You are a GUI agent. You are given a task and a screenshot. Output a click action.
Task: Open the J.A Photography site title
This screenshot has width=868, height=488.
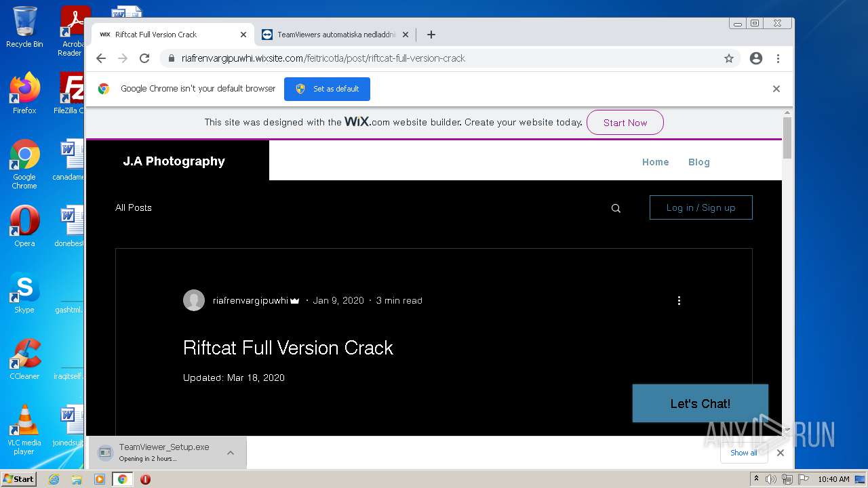point(174,161)
